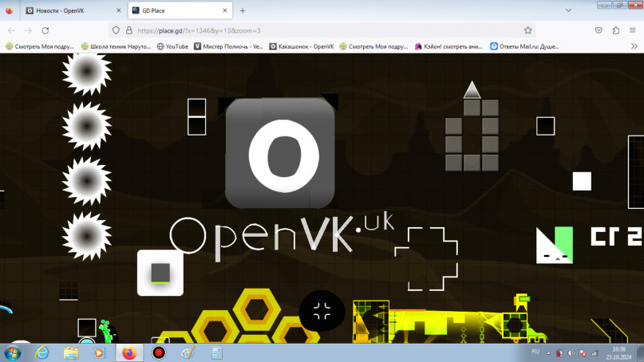This screenshot has width=644, height=362.
Task: Save page to Pocket
Action: tap(599, 30)
